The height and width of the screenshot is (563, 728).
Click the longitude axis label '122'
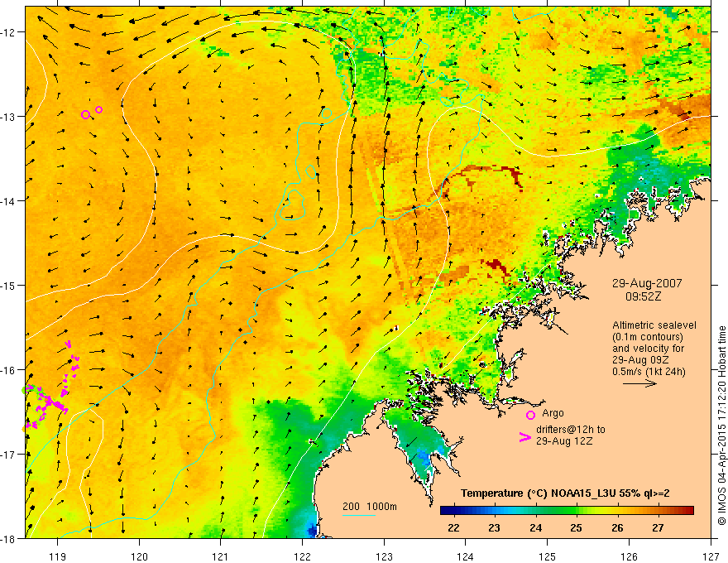point(302,556)
